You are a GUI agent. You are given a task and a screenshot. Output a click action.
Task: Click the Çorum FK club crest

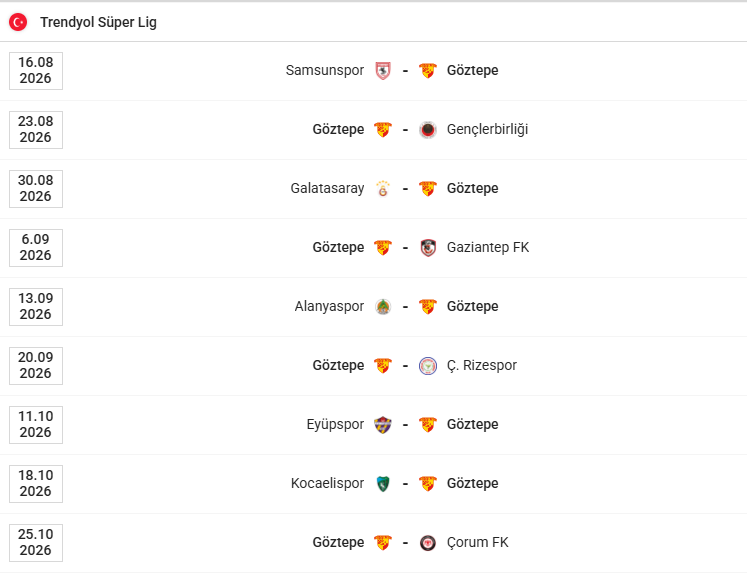pos(428,543)
